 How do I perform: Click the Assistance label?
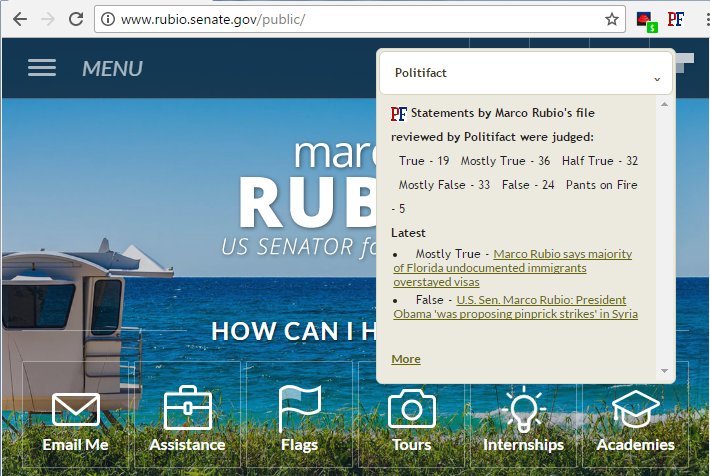tap(187, 445)
